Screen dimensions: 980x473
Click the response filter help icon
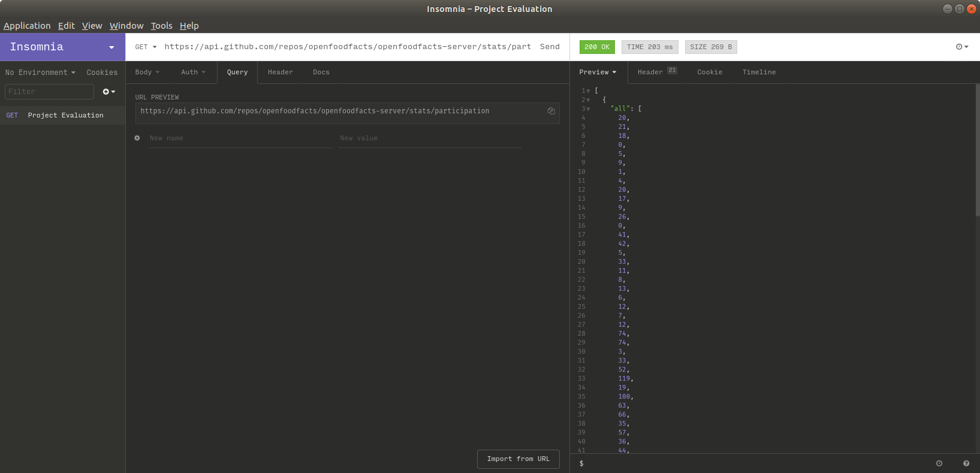(966, 463)
